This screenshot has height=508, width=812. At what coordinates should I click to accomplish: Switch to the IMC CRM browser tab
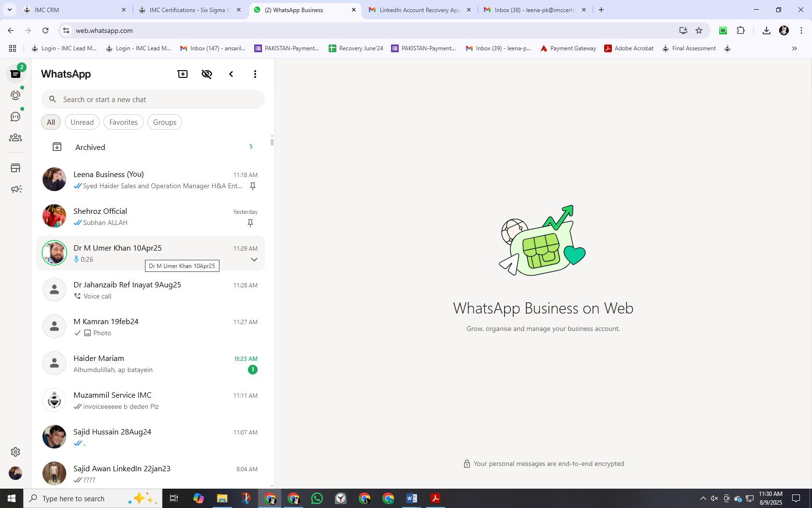point(75,10)
